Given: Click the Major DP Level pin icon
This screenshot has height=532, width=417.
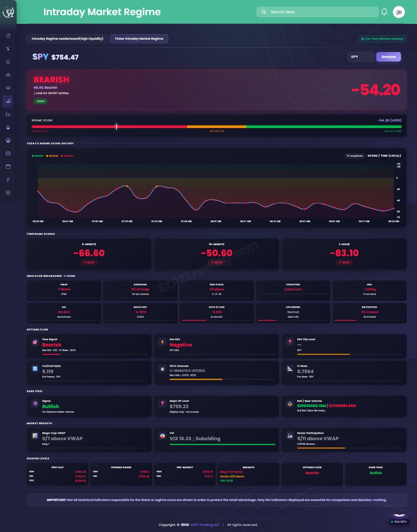Looking at the screenshot, I should click(x=162, y=404).
